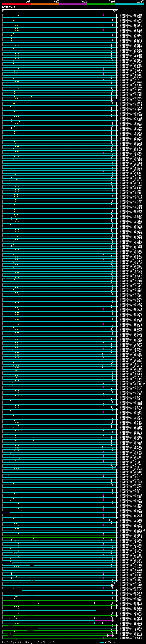Click the orange ~40% identity legend segment
146x644 pixels.
[45, 4]
